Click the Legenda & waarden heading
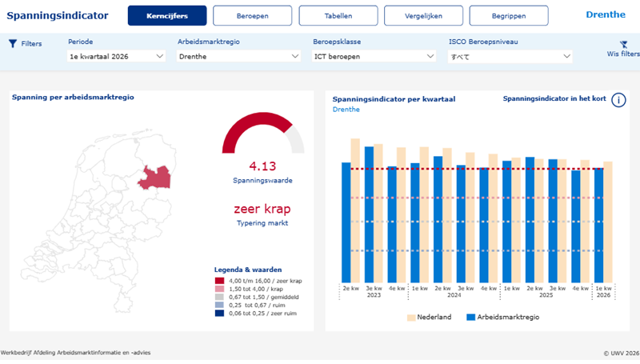Viewport: 640px width, 364px height. (x=248, y=270)
